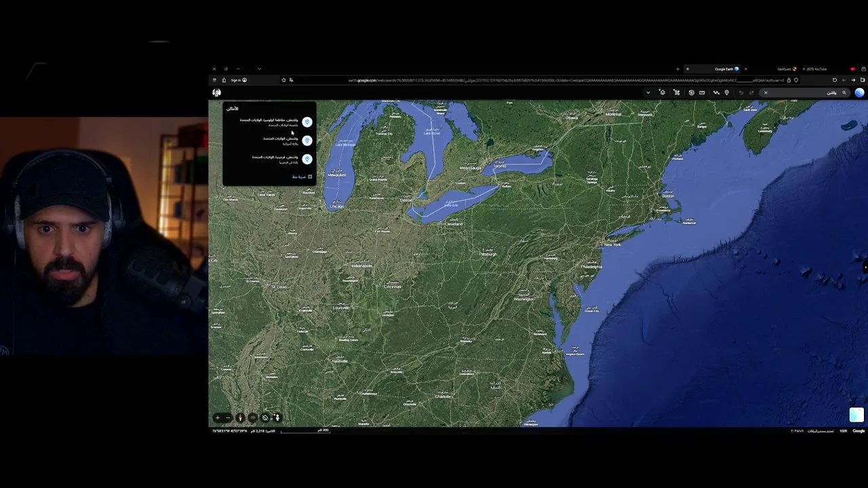Select the add placemark pin tool

(x=726, y=93)
